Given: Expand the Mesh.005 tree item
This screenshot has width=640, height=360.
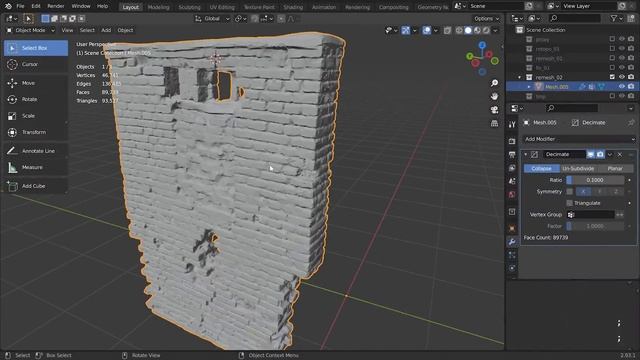Looking at the screenshot, I should point(529,87).
